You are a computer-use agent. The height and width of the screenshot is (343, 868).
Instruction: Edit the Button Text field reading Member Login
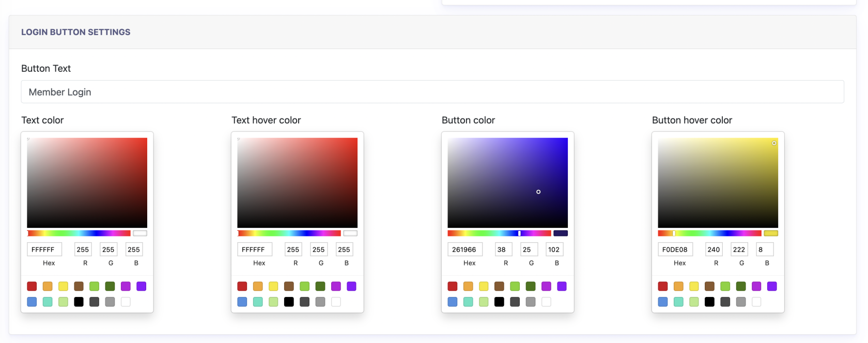pyautogui.click(x=432, y=92)
